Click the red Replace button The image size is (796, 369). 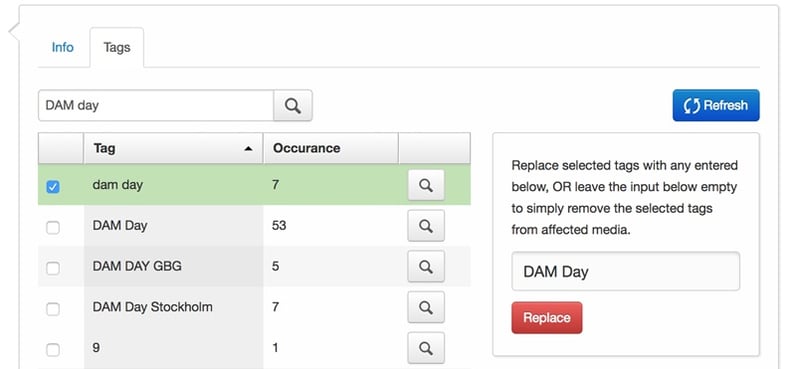[x=547, y=318]
